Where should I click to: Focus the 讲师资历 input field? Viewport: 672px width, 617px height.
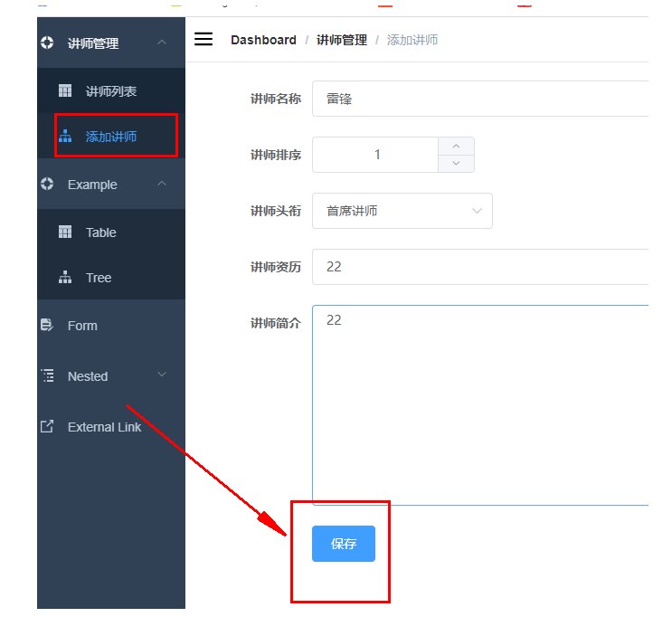480,267
